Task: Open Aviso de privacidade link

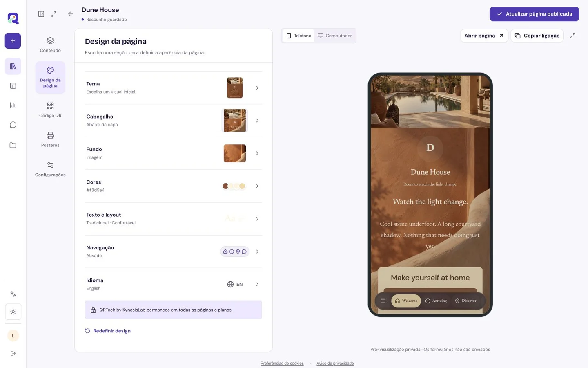Action: pos(335,363)
